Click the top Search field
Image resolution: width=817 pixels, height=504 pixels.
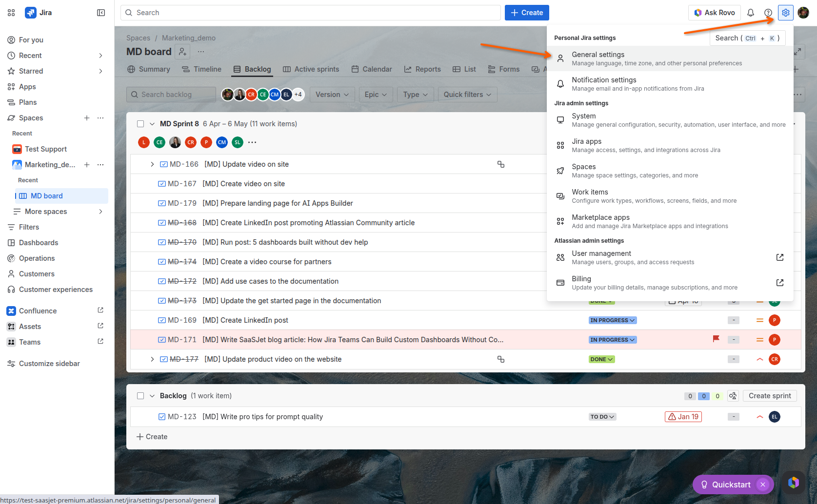click(x=311, y=13)
